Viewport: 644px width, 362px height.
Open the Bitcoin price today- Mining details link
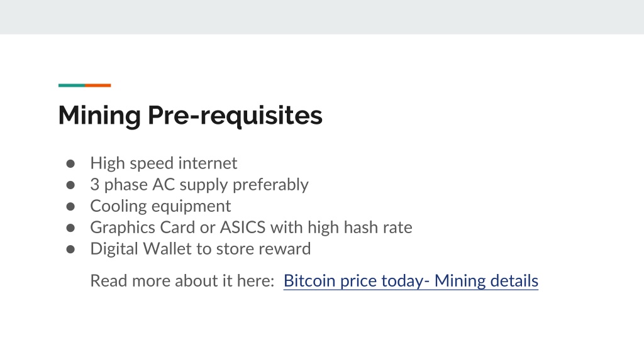[411, 281]
